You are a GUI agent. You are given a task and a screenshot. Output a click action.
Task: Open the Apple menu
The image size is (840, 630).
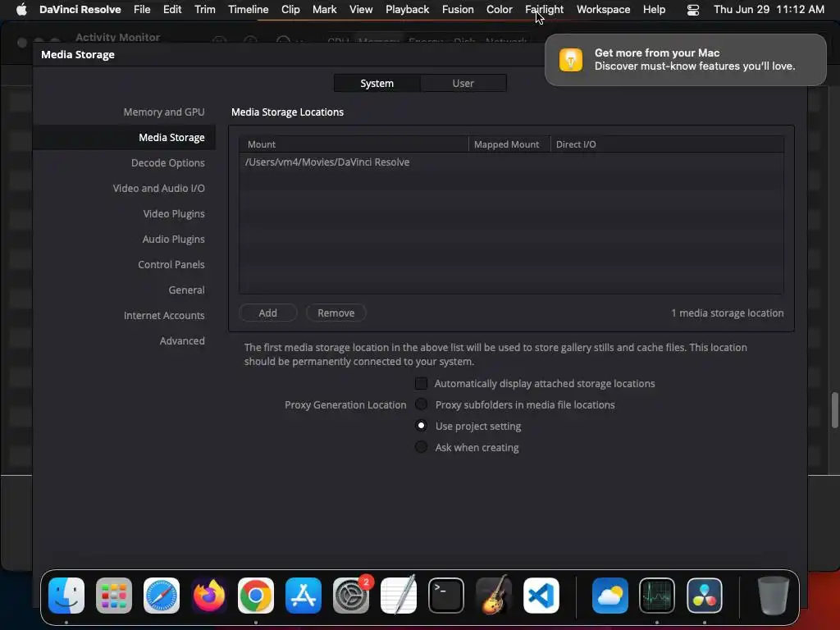[x=21, y=9]
